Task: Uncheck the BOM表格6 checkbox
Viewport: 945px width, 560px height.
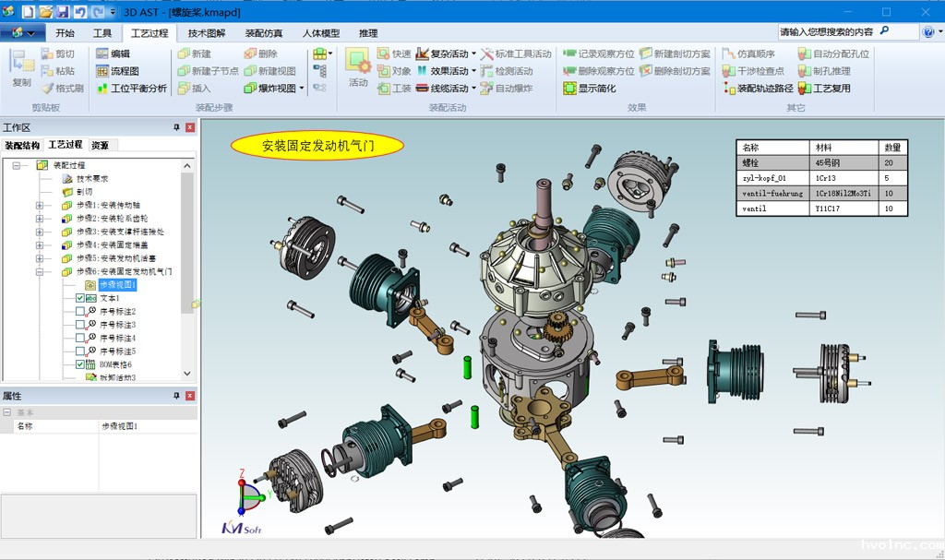Action: point(78,363)
